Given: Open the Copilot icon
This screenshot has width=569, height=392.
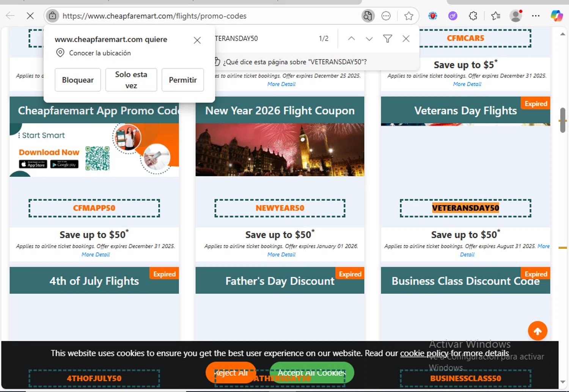Looking at the screenshot, I should (556, 16).
